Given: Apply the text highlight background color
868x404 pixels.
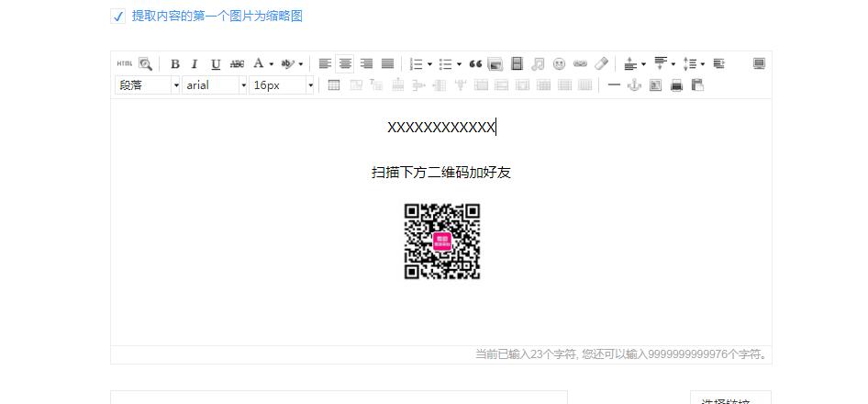Looking at the screenshot, I should pyautogui.click(x=288, y=64).
